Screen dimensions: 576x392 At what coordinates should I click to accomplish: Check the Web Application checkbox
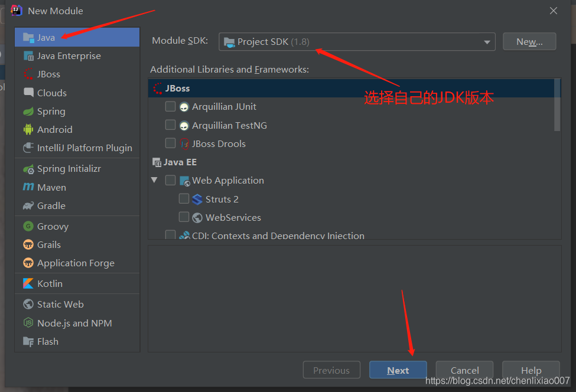(x=170, y=180)
